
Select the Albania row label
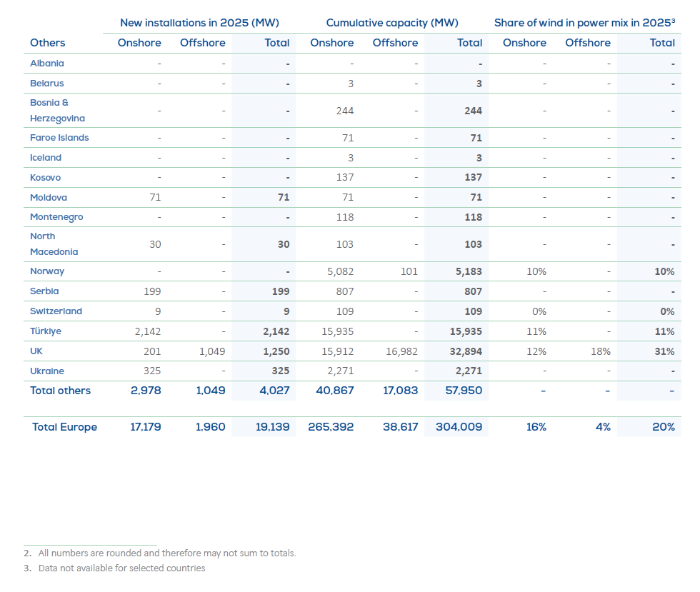pos(47,64)
